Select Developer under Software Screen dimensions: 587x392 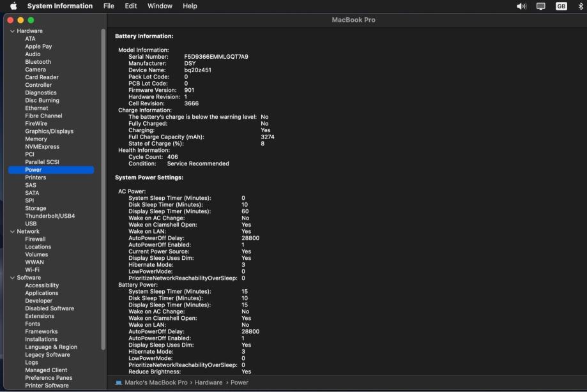click(38, 301)
